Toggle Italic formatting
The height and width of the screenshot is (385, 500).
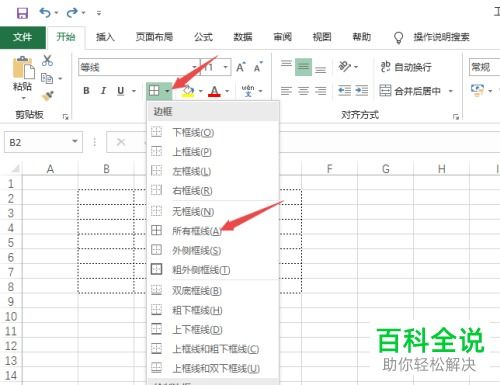(103, 91)
